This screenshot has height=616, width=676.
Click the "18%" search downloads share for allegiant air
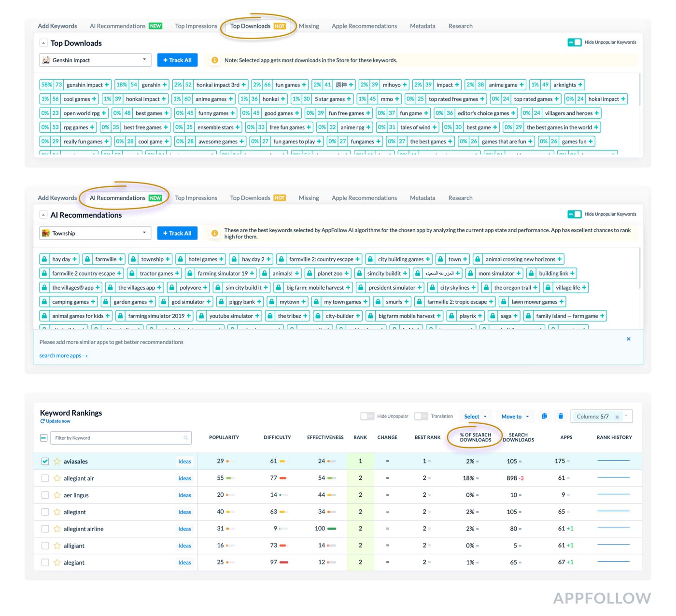coord(468,478)
